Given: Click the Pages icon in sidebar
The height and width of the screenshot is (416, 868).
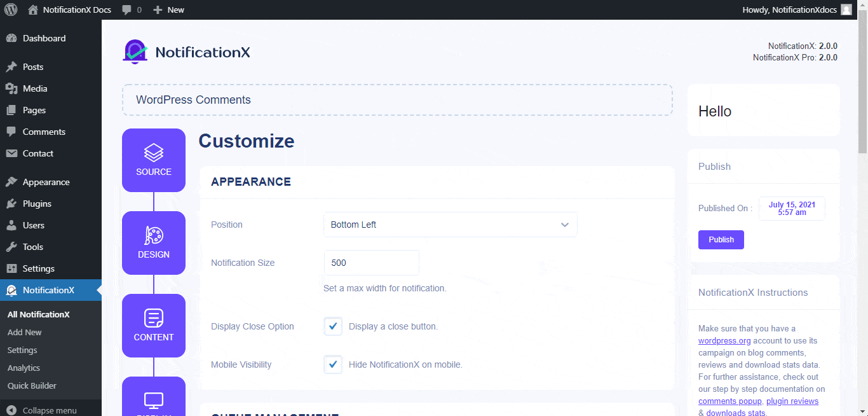Looking at the screenshot, I should [x=11, y=110].
